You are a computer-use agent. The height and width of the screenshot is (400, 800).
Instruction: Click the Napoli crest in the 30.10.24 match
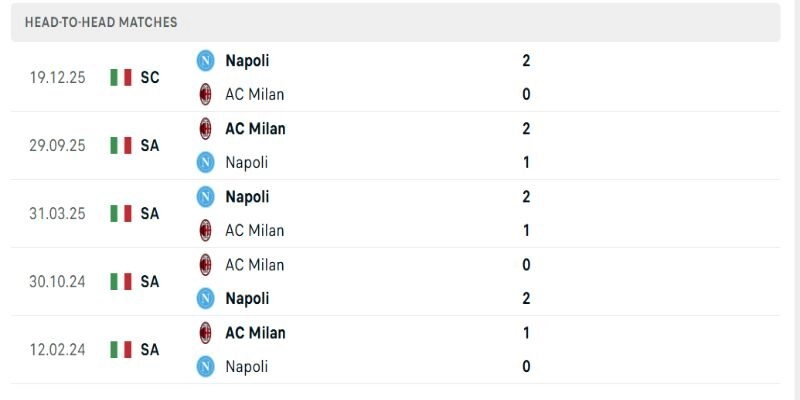click(x=205, y=298)
